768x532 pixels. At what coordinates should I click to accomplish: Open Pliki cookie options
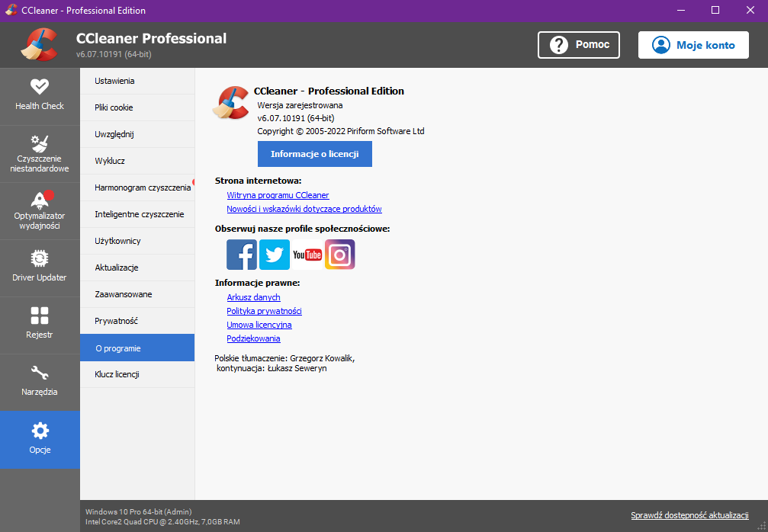coord(137,107)
